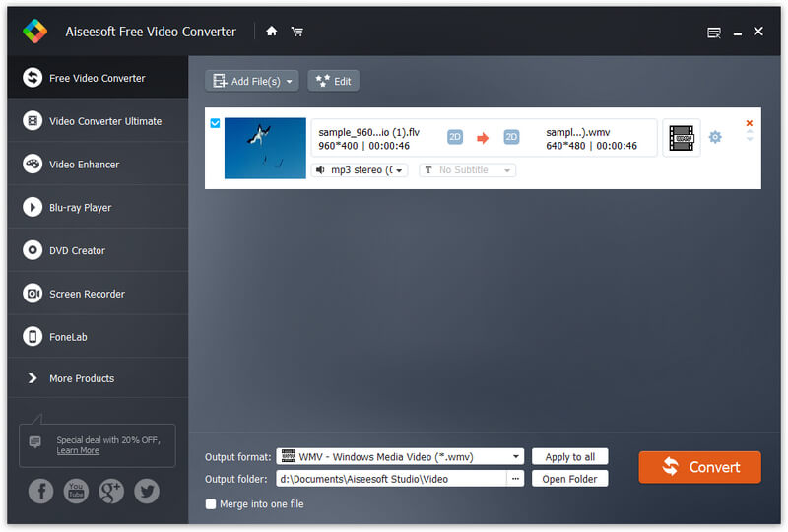Expand the Add File(s) dropdown
The width and height of the screenshot is (788, 532).
(x=291, y=81)
